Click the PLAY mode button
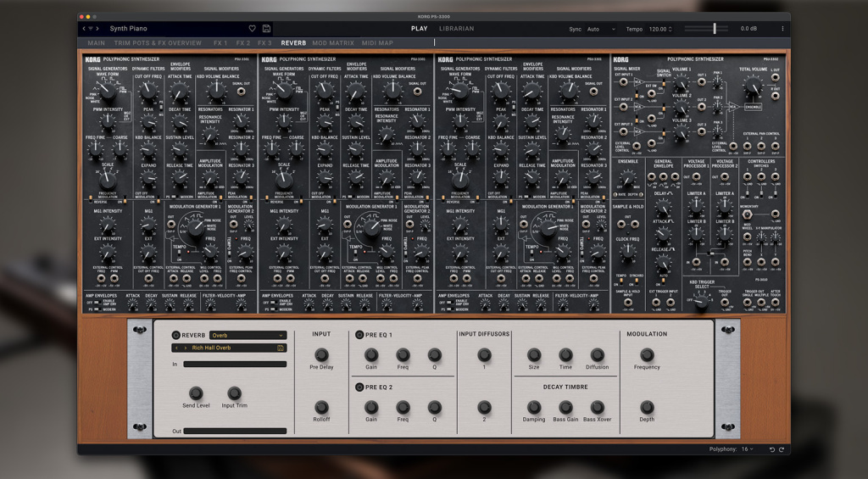The image size is (868, 479). point(419,29)
